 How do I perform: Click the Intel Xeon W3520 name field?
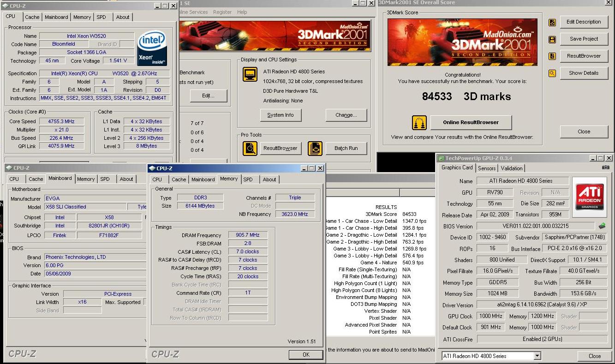87,36
